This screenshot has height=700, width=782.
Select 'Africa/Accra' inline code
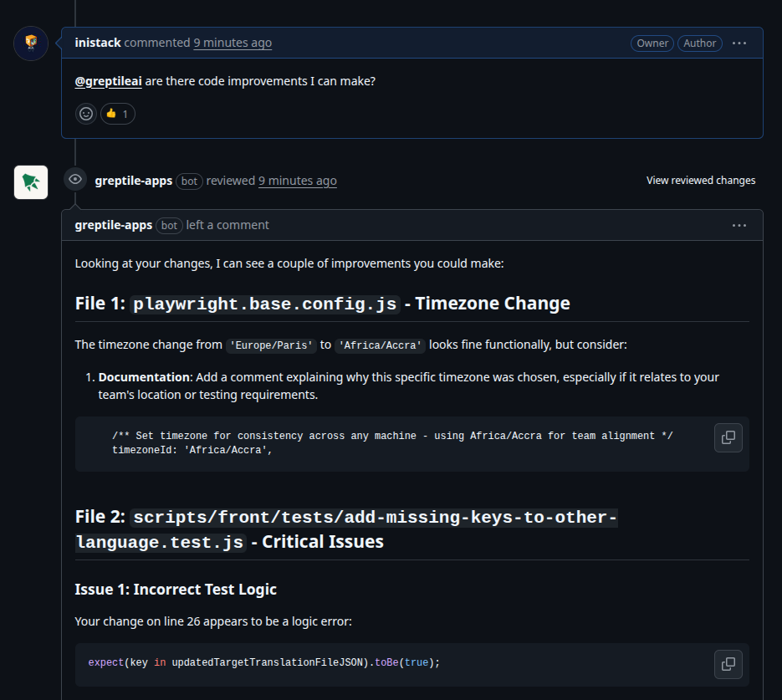(380, 345)
